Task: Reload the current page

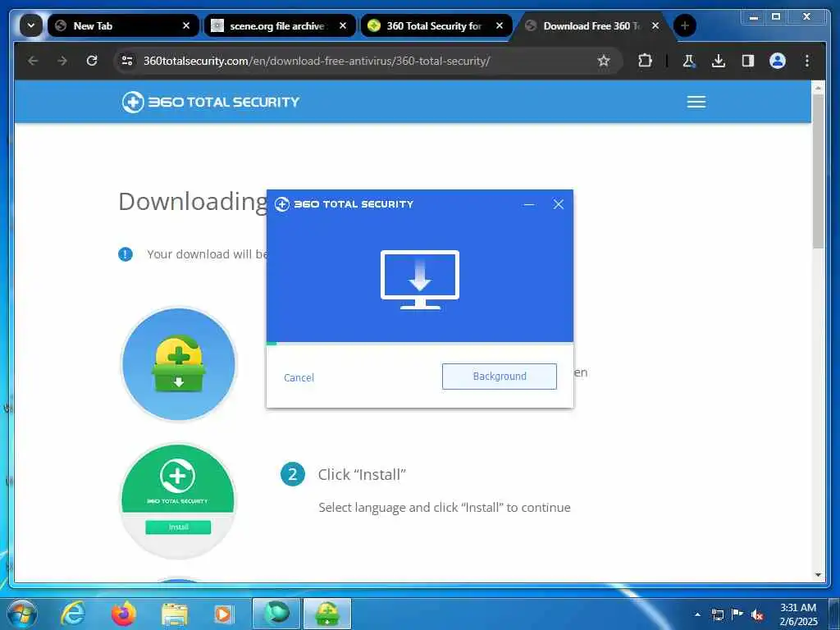Action: pos(92,61)
